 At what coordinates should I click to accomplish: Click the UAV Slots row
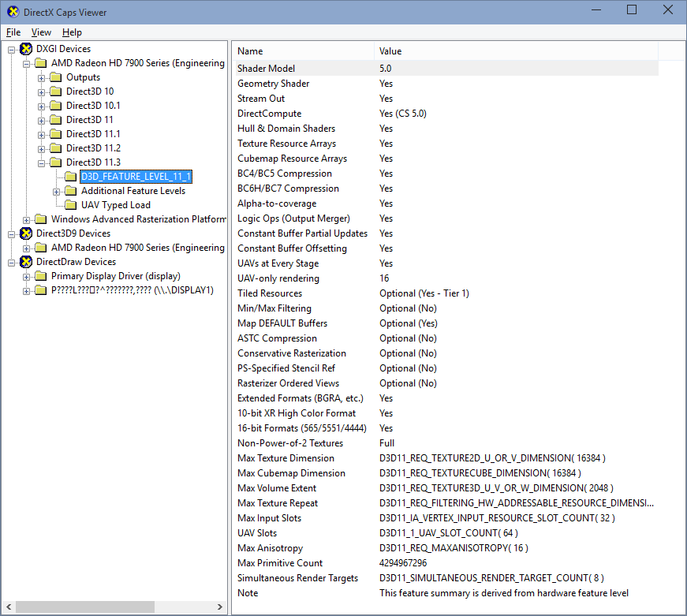click(x=447, y=532)
